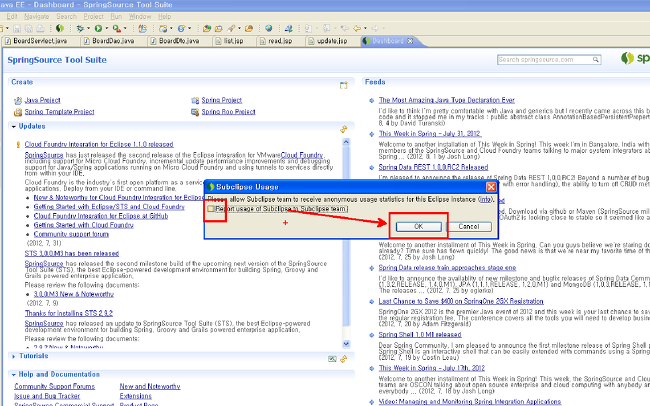
Task: Open the Help menu
Action: click(x=165, y=17)
